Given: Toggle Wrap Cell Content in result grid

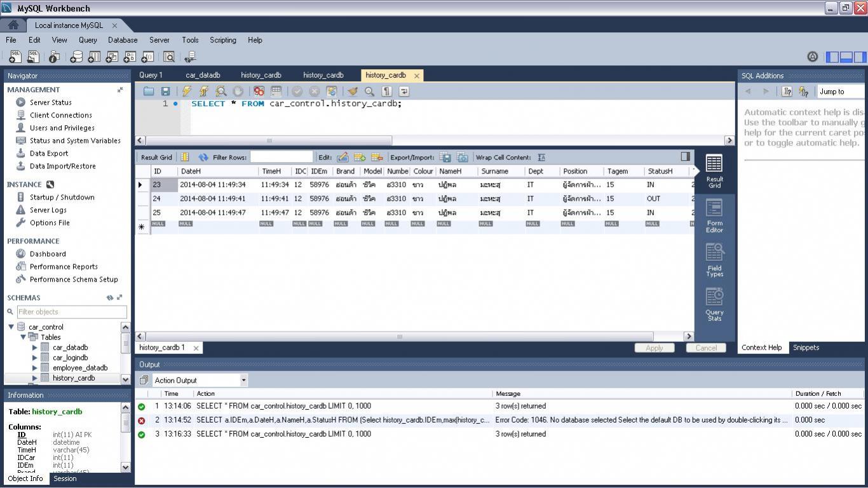Looking at the screenshot, I should [541, 158].
